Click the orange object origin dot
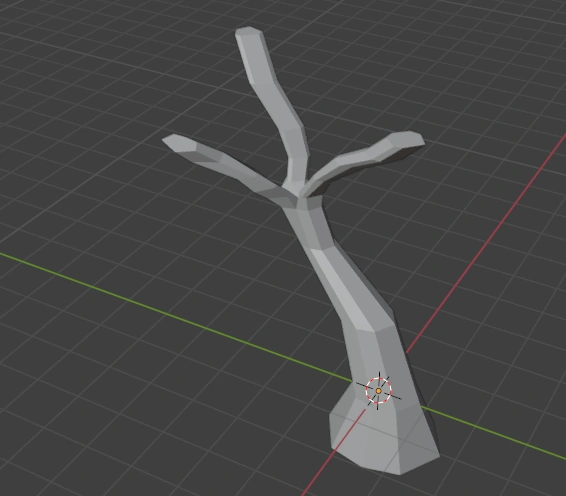 tap(378, 391)
